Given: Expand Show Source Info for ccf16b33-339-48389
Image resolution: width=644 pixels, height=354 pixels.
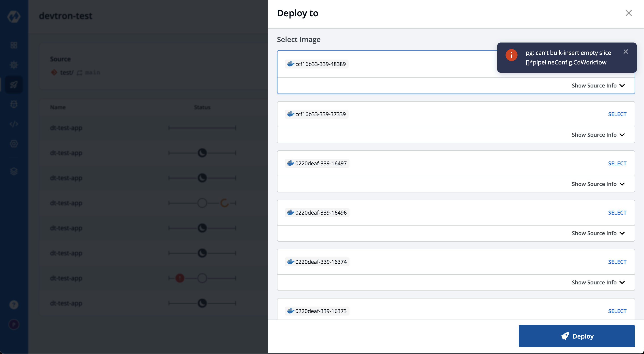Looking at the screenshot, I should [598, 85].
